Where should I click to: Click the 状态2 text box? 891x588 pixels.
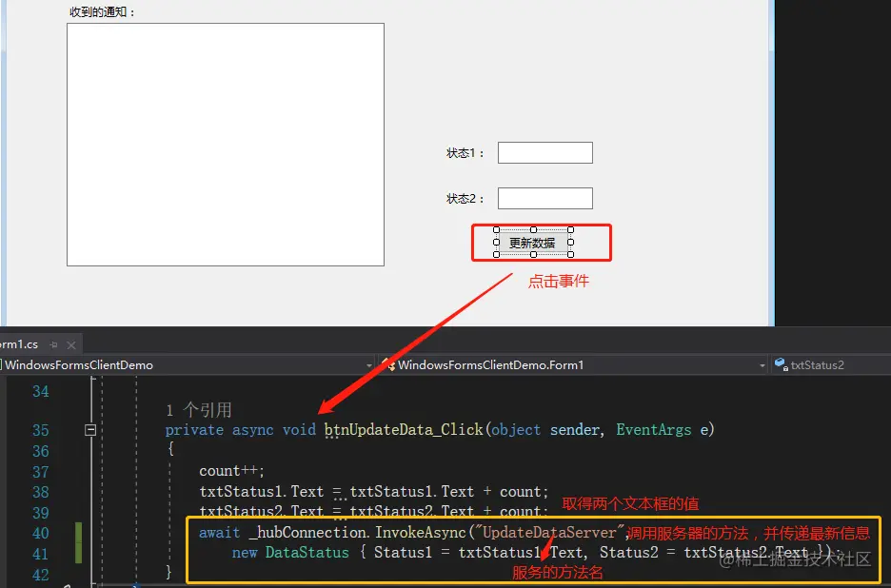coord(544,198)
